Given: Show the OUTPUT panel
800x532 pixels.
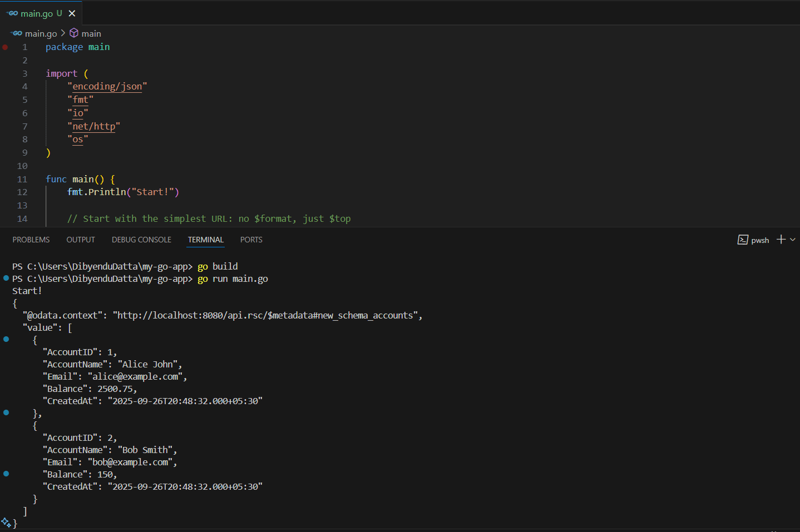Looking at the screenshot, I should [x=81, y=240].
